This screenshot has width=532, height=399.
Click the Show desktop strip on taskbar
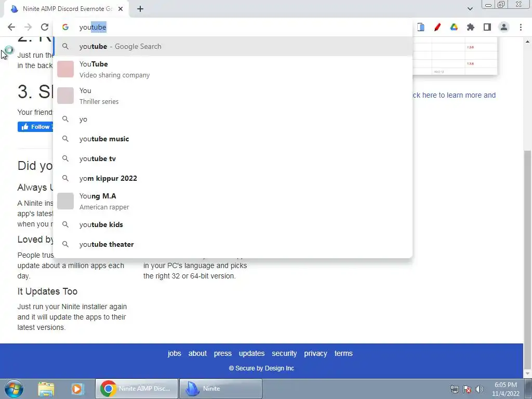tap(528, 389)
